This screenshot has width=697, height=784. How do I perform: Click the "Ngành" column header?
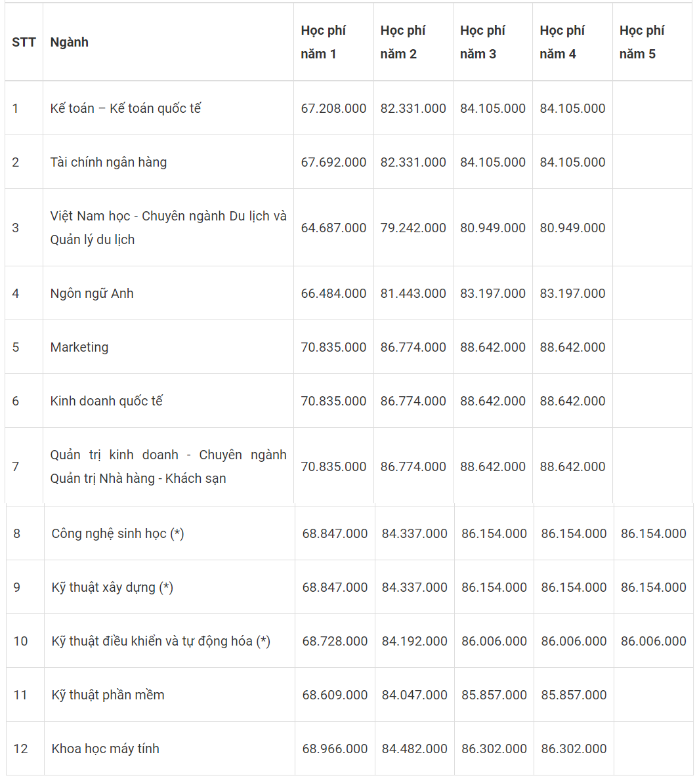69,42
